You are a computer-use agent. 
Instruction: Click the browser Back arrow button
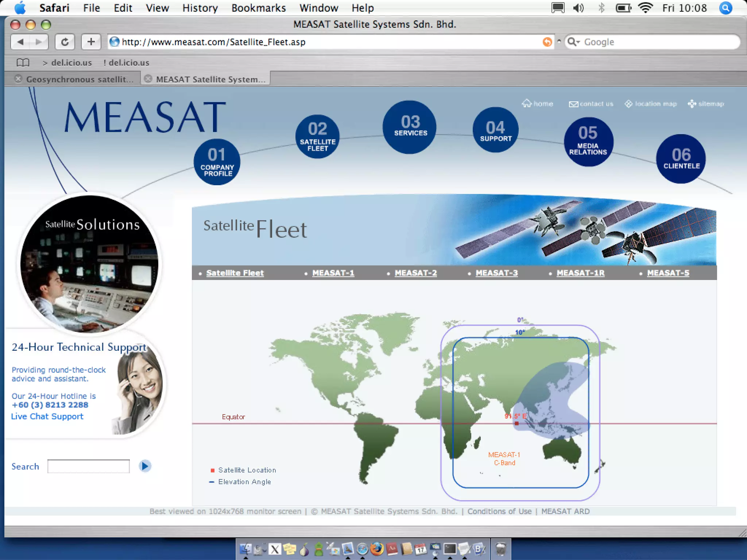[20, 42]
